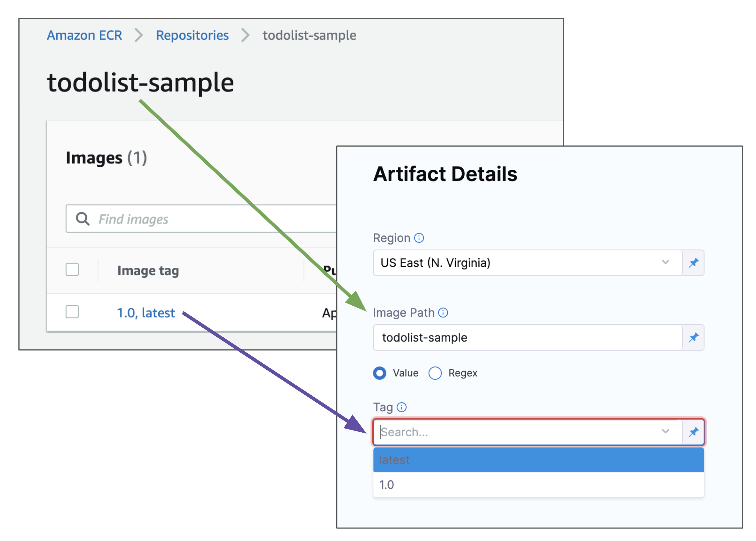Open the Tag info icon
This screenshot has width=756, height=541.
401,407
